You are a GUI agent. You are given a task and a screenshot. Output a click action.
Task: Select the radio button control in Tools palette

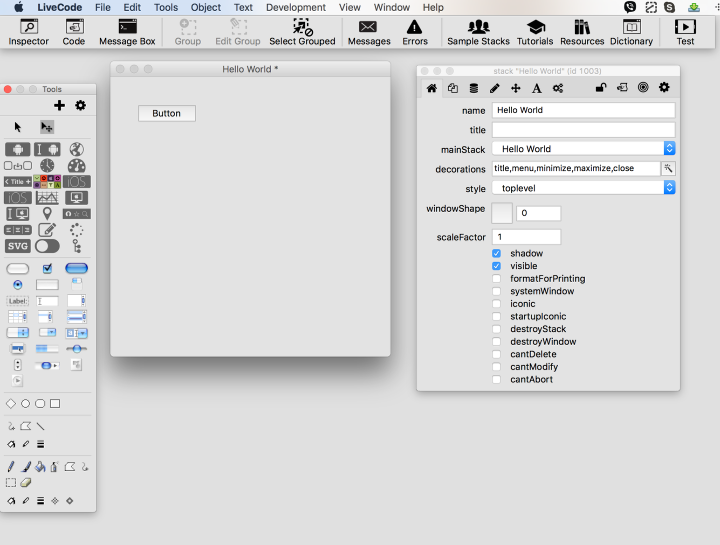pyautogui.click(x=17, y=285)
